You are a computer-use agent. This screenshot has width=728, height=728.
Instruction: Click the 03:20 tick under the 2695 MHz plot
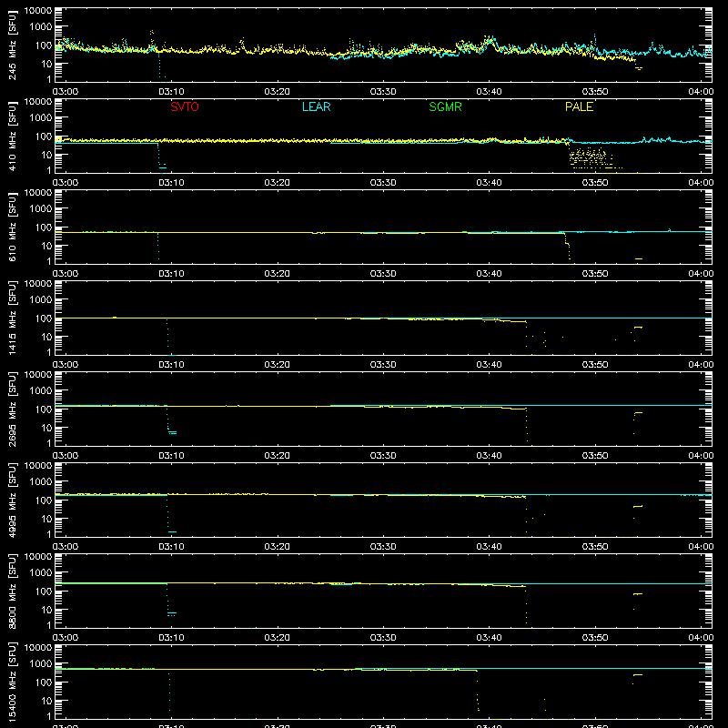point(278,456)
